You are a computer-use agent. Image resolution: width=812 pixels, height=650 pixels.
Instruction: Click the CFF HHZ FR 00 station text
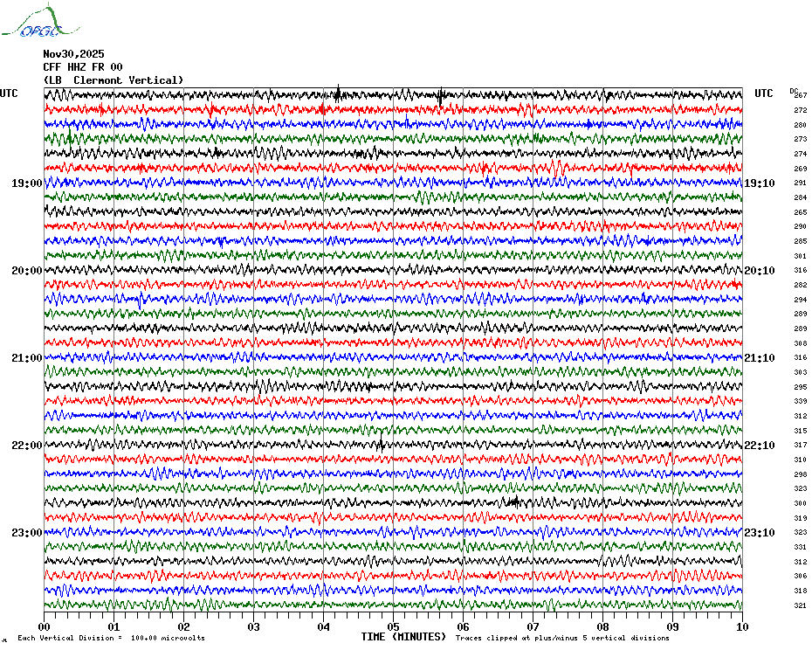[83, 67]
